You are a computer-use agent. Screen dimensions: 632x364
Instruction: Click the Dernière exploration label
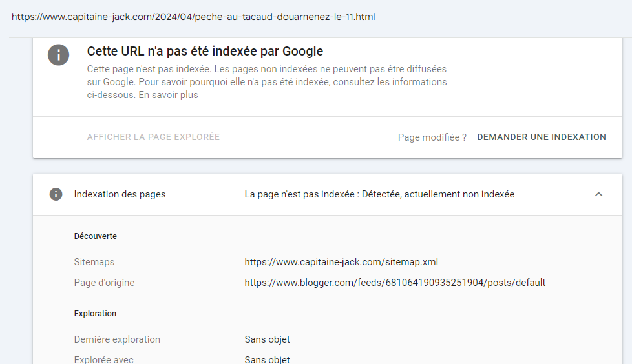117,339
